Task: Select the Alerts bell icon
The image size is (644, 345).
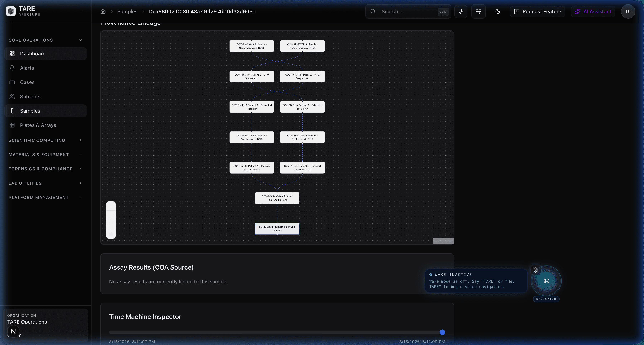Action: point(12,68)
